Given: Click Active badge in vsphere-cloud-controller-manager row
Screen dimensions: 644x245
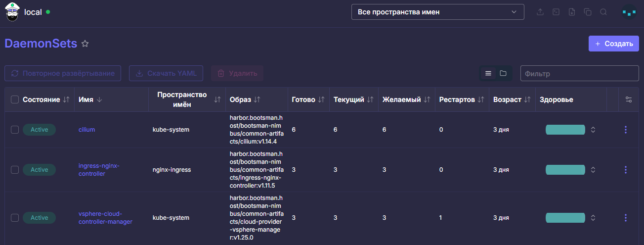Looking at the screenshot, I should coord(39,218).
